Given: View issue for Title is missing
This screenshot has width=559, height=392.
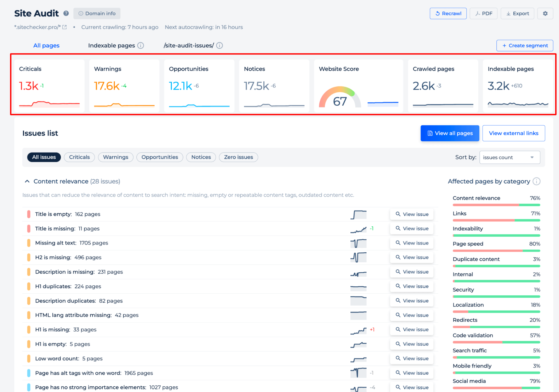Looking at the screenshot, I should (x=412, y=229).
